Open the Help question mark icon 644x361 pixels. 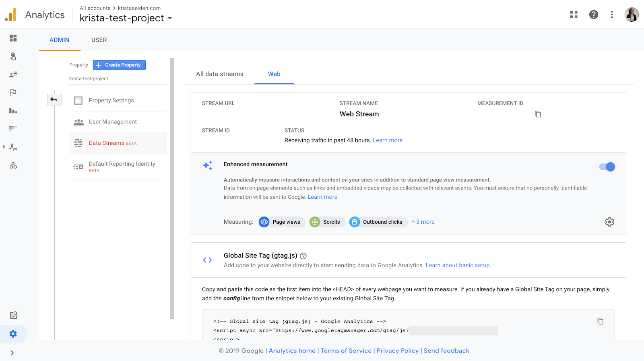point(594,14)
